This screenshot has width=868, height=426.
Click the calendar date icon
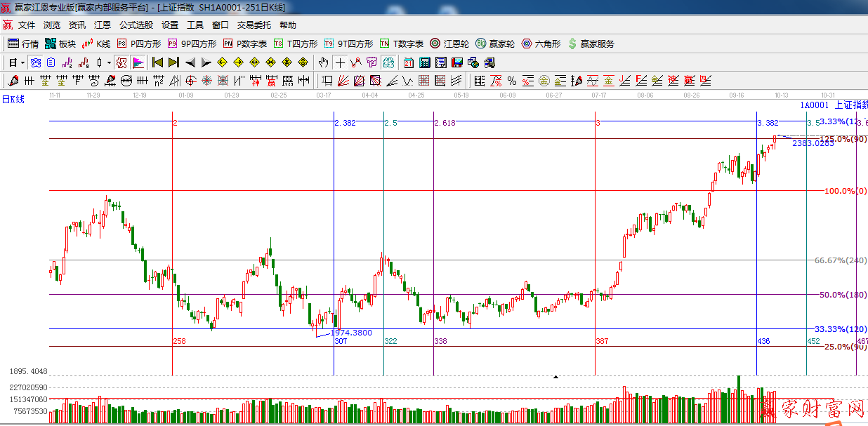[409, 62]
